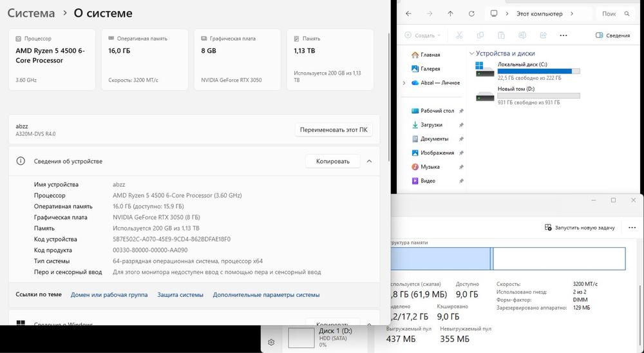Expand the Abzal — Личное OneDrive node
The image size is (644, 353).
pos(404,83)
